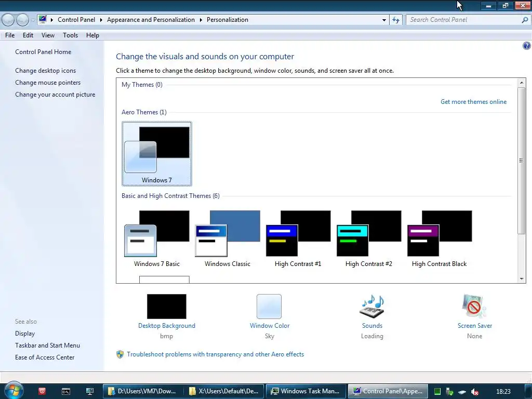Switch to D:\Users\VM7\Dow... taskbar window
The height and width of the screenshot is (399, 532).
click(x=142, y=391)
